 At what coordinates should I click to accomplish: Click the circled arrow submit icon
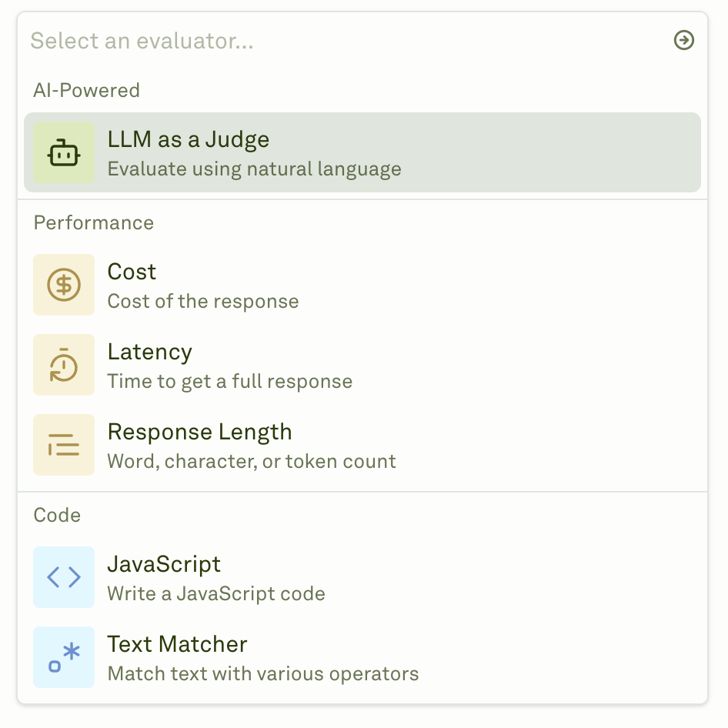point(684,40)
